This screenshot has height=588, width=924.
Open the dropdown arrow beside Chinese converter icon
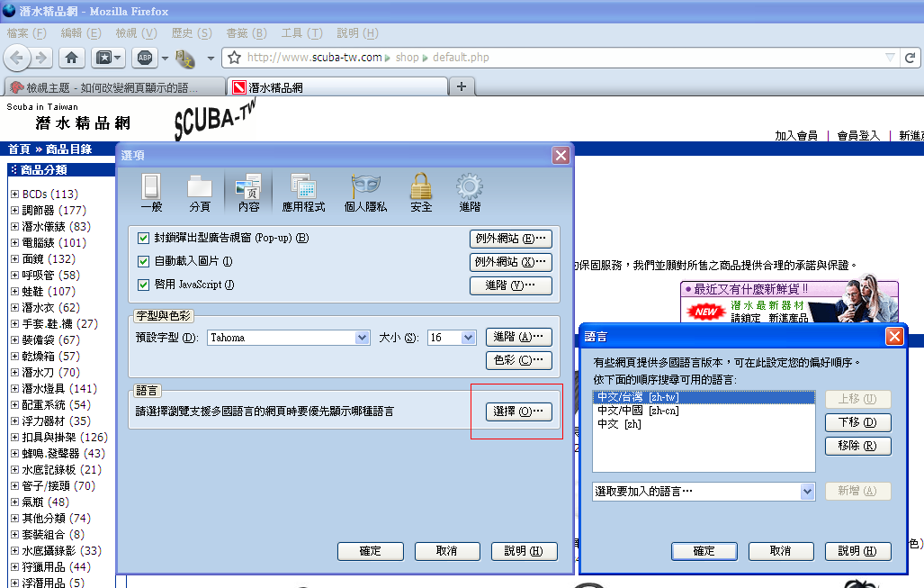point(211,58)
